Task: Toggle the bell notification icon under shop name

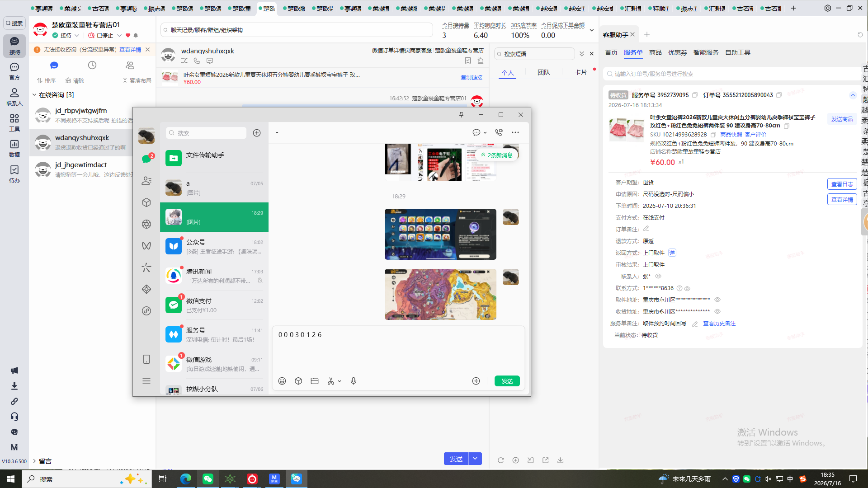Action: click(136, 35)
